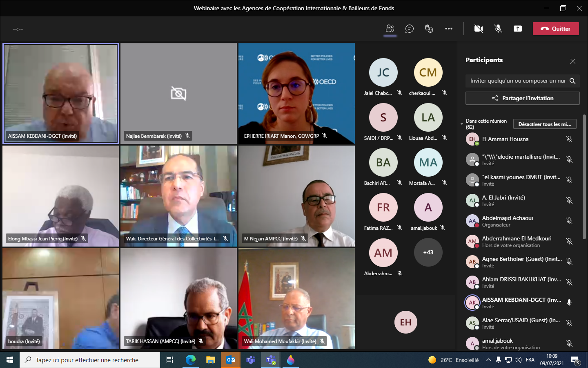
Task: Click active mic icon for AISSAM KEBDANI-DGCT
Action: 569,303
